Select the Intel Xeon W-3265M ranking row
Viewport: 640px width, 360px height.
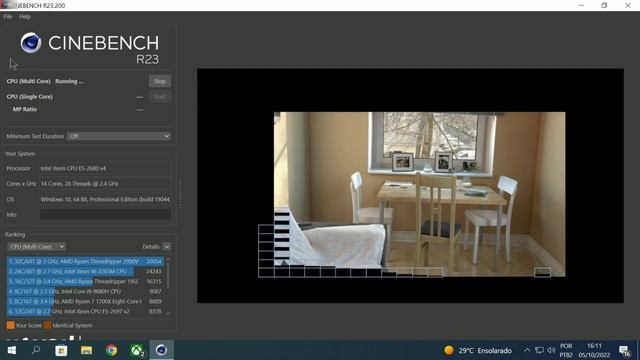point(85,271)
